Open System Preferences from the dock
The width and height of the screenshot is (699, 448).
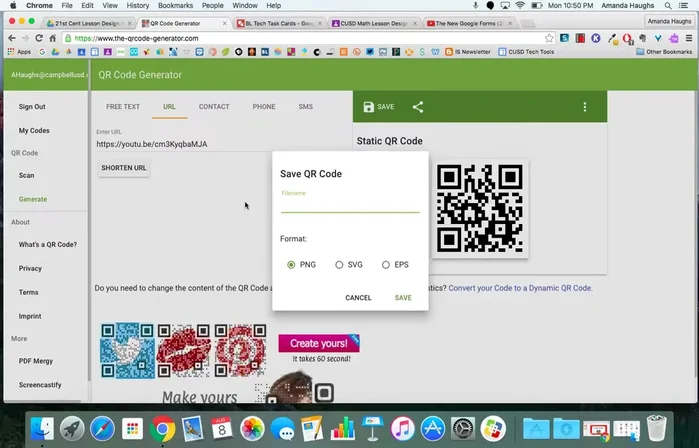pyautogui.click(x=462, y=429)
